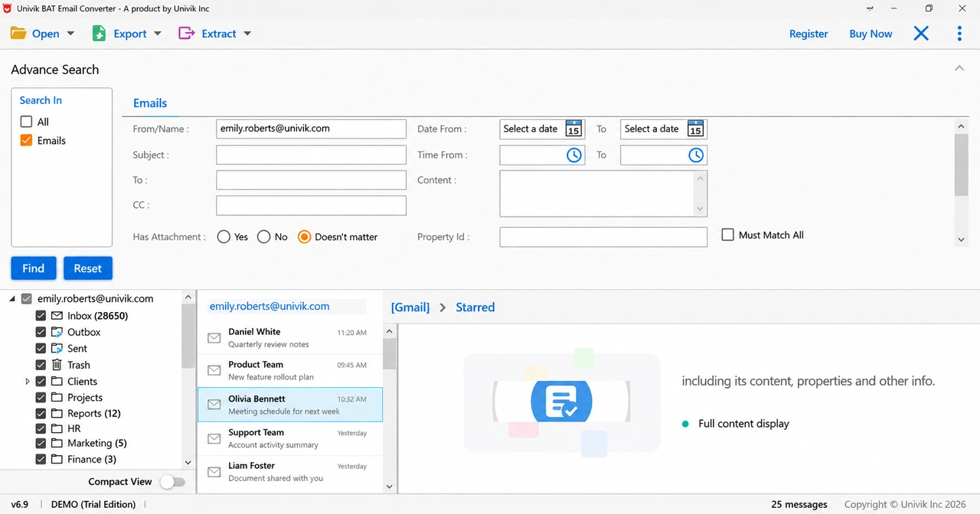Click in the Content text area
This screenshot has height=514, width=980.
click(603, 194)
